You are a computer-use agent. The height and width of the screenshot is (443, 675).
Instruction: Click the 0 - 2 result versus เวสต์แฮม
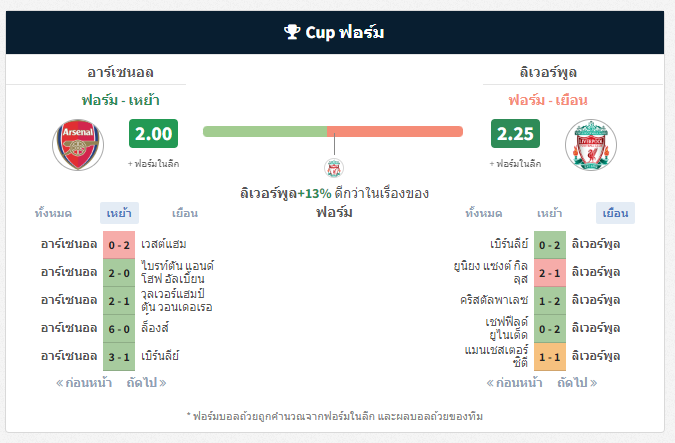(119, 245)
